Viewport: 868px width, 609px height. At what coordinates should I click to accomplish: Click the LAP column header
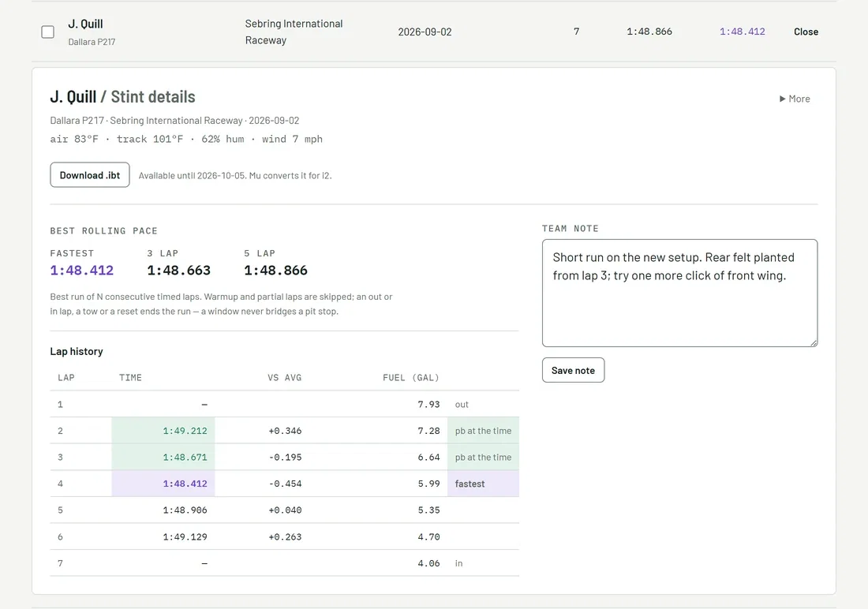[65, 378]
